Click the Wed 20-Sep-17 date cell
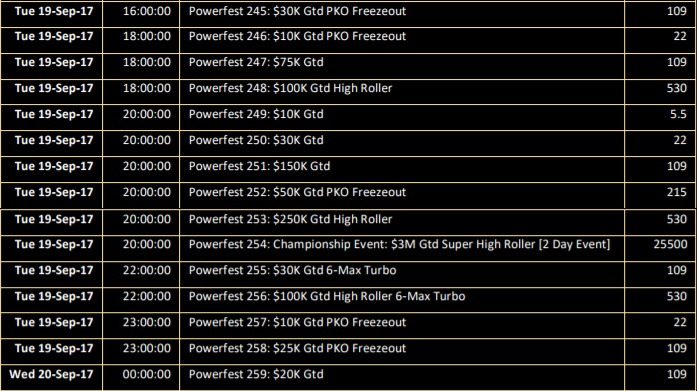 point(51,374)
